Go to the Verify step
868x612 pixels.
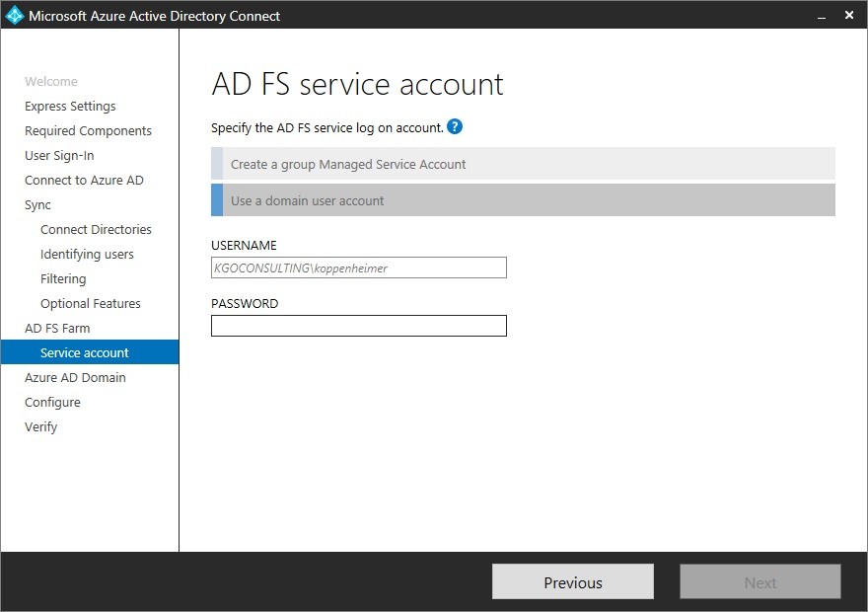(41, 427)
